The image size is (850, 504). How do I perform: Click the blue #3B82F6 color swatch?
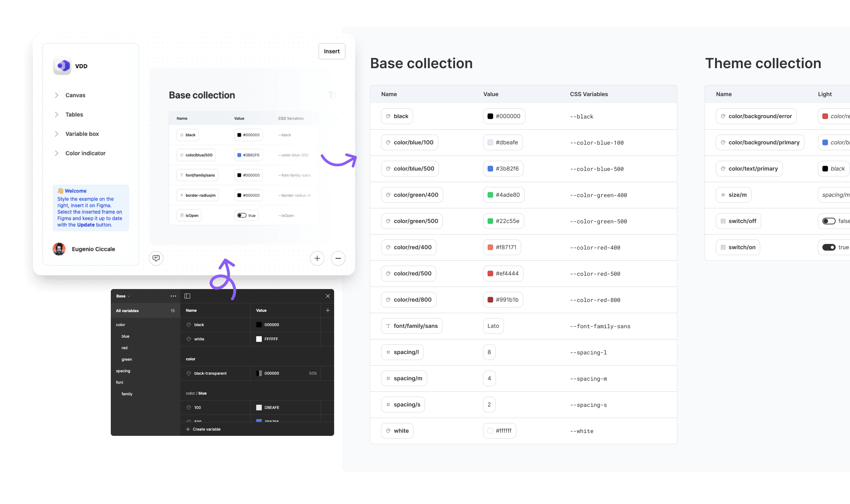pos(239,155)
